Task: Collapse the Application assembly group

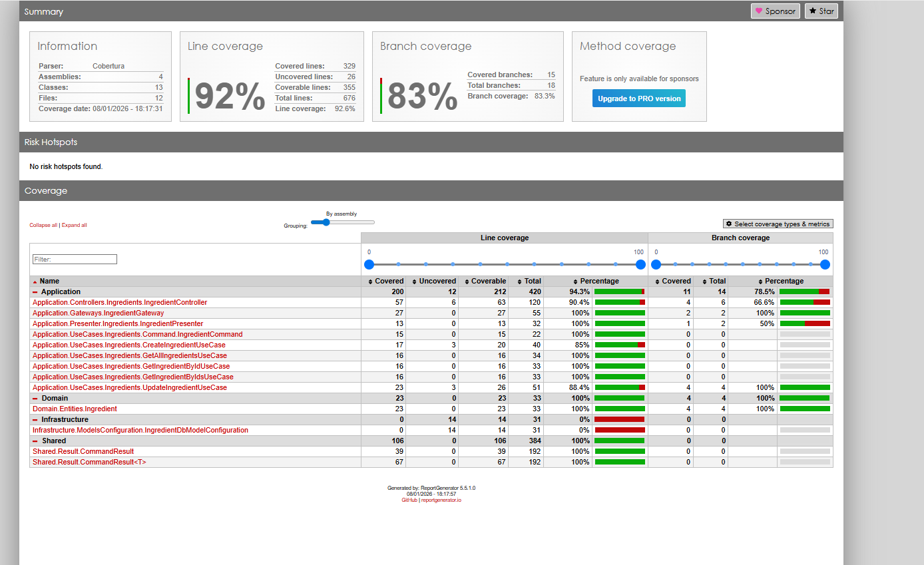Action: [35, 292]
